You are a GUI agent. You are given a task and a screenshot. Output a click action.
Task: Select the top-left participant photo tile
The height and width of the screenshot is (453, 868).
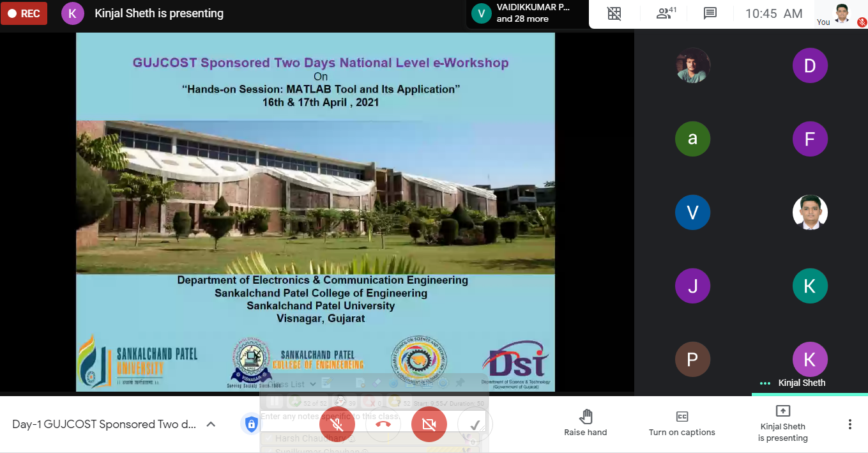[692, 65]
